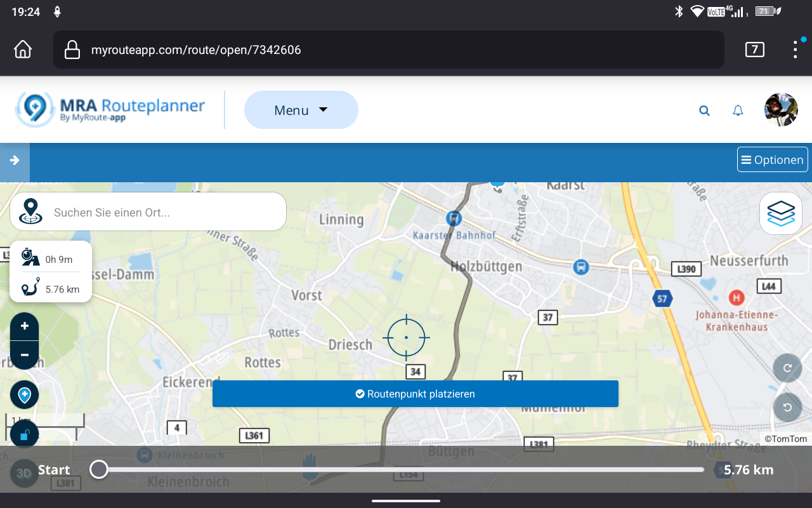Click the route duration 0h 9m entry
Image resolution: width=812 pixels, height=508 pixels.
[x=51, y=257]
